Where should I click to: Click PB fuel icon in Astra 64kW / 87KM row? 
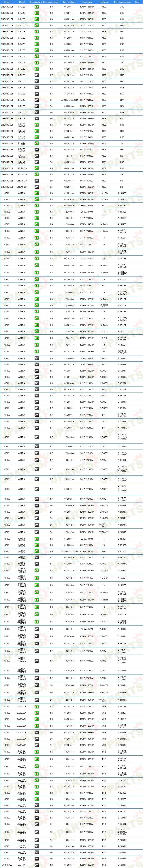pyautogui.click(x=36, y=212)
